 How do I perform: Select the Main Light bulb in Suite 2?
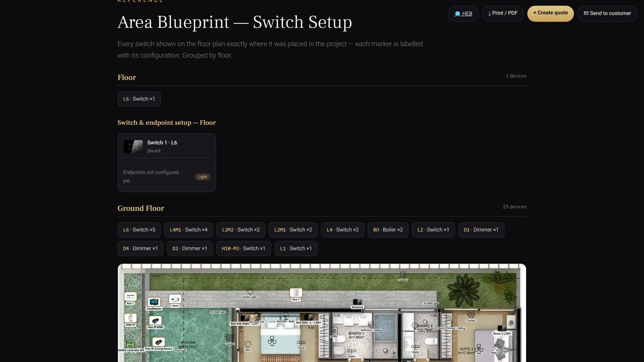pyautogui.click(x=497, y=347)
